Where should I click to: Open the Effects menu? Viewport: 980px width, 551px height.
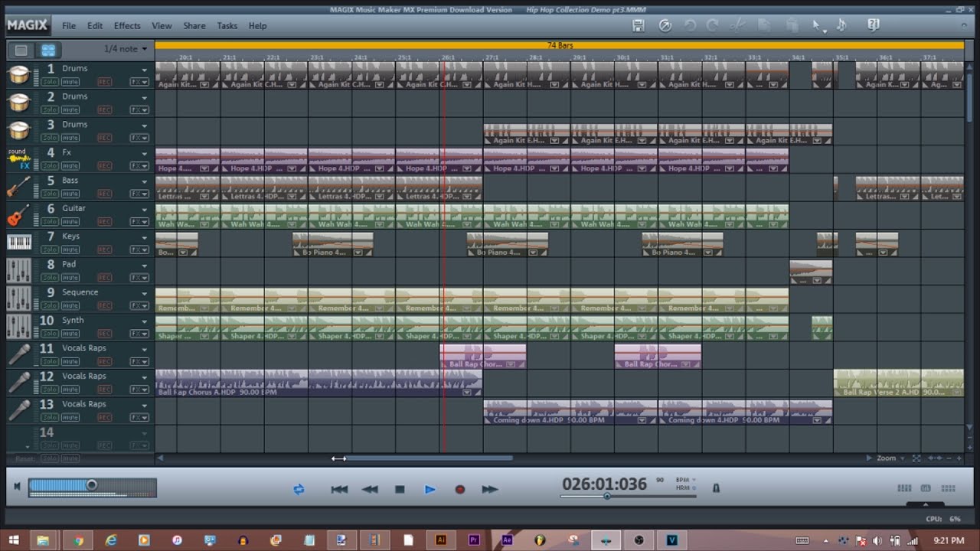pos(127,26)
